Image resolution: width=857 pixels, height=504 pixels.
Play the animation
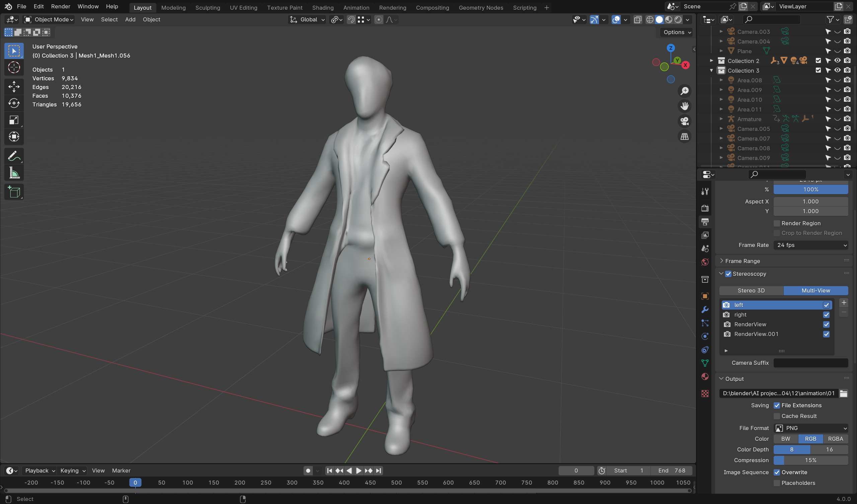click(359, 471)
